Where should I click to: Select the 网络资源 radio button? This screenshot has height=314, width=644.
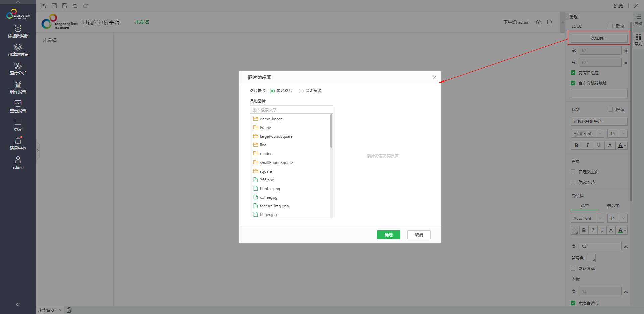(x=301, y=91)
